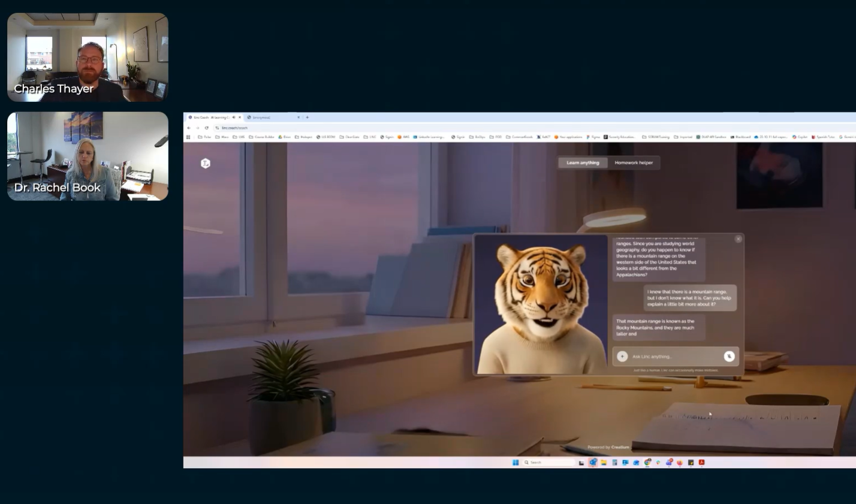Open the Imported bookmark folder

[683, 137]
